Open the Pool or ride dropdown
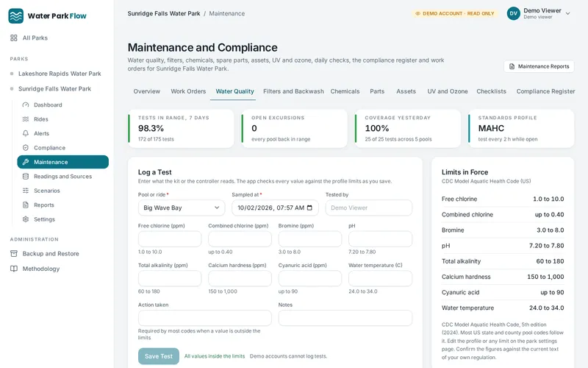 pyautogui.click(x=182, y=208)
